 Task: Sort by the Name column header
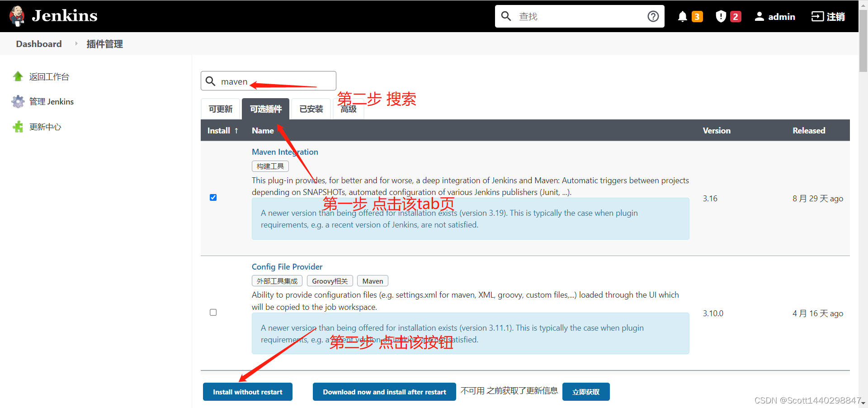pyautogui.click(x=263, y=131)
